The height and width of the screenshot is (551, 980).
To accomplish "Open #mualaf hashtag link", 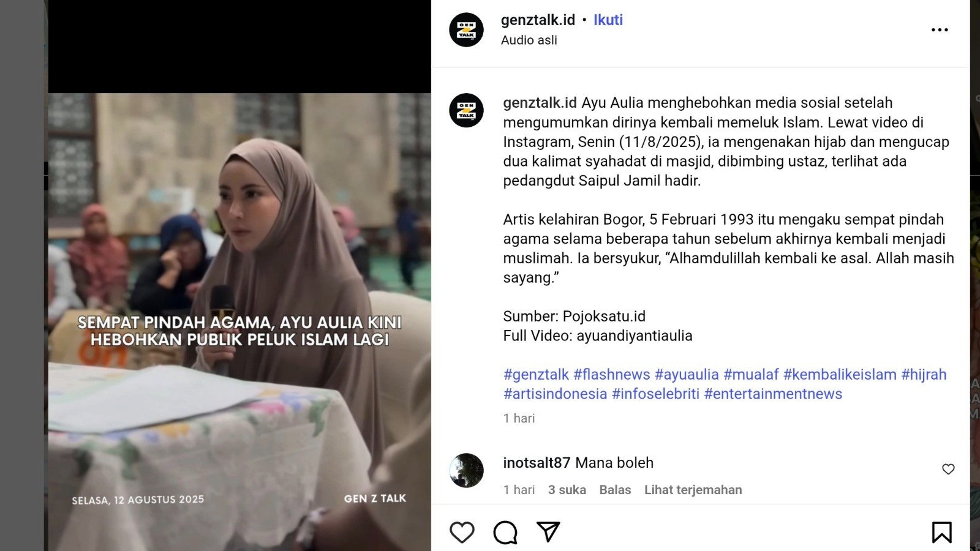I will pos(751,375).
